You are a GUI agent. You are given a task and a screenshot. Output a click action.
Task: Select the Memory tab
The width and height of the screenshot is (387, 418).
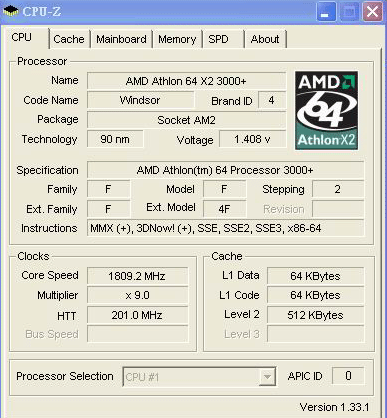(x=177, y=39)
